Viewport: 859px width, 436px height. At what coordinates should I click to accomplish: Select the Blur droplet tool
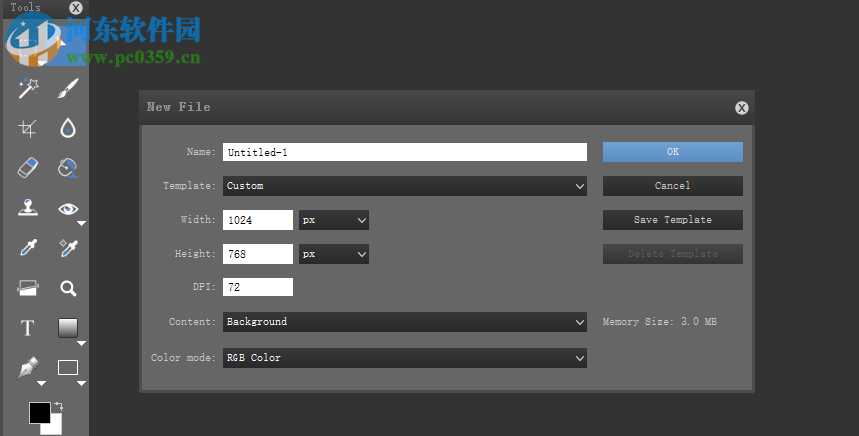pyautogui.click(x=68, y=128)
